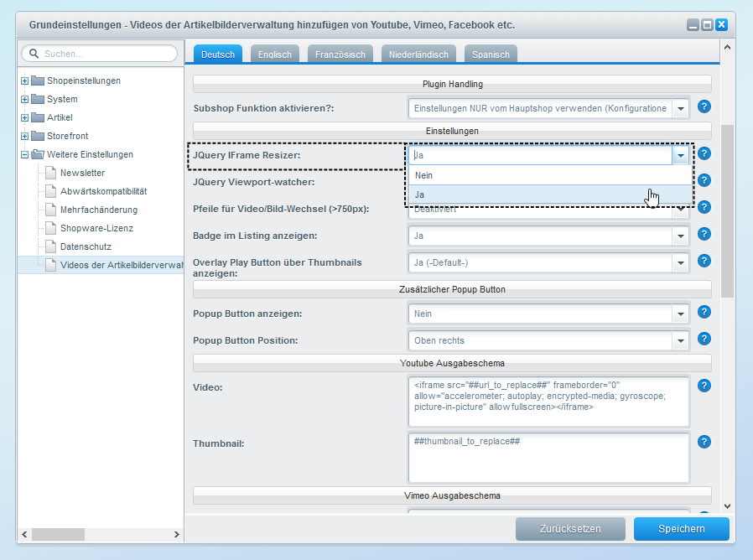Viewport: 753px width, 560px height.
Task: Open help icon for Popup Button anzeigen
Action: pyautogui.click(x=704, y=312)
